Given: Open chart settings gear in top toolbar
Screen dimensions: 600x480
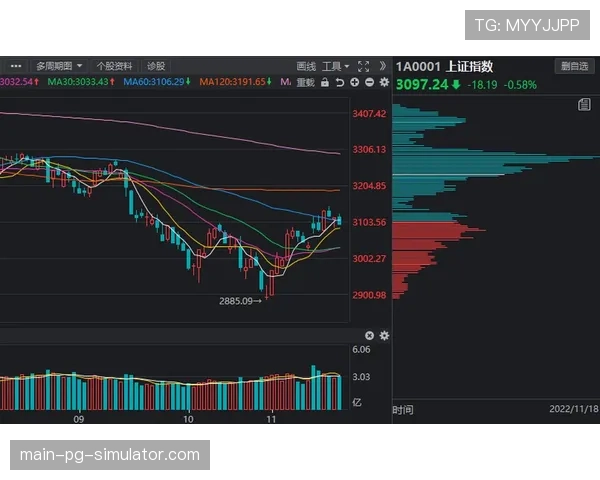Looking at the screenshot, I should coord(384,82).
